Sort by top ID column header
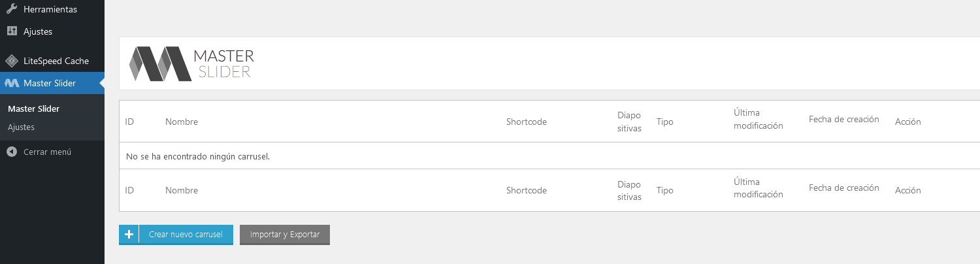 click(x=129, y=122)
